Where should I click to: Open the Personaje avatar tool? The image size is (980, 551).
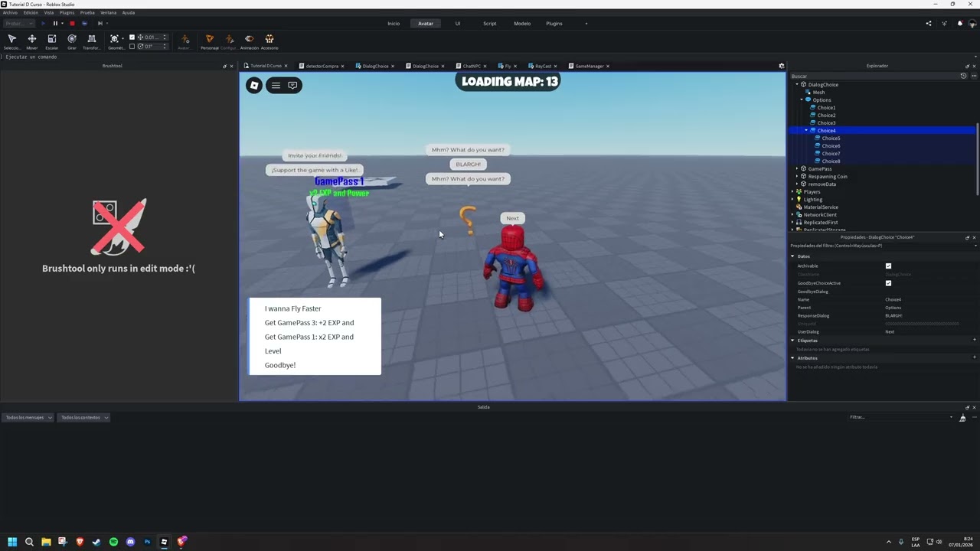coord(209,41)
